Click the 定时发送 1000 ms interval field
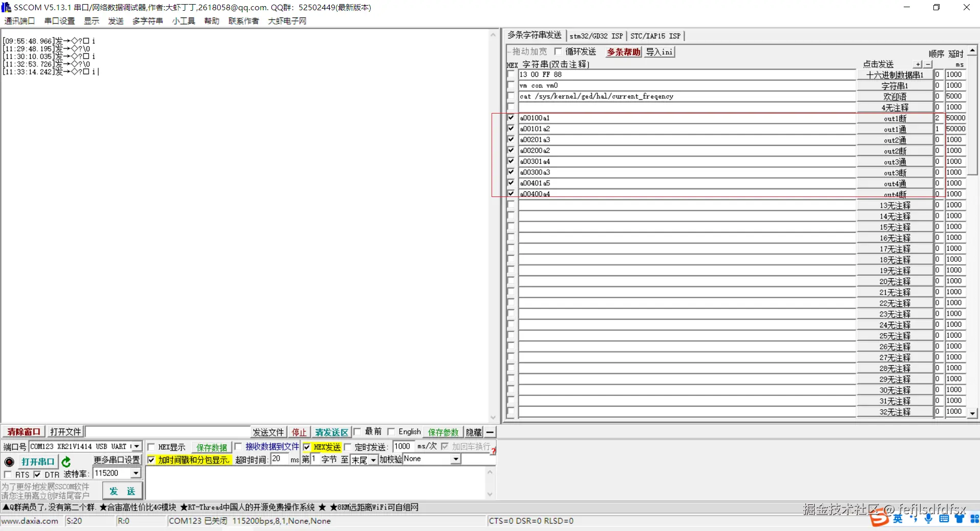The height and width of the screenshot is (531, 980). click(403, 446)
